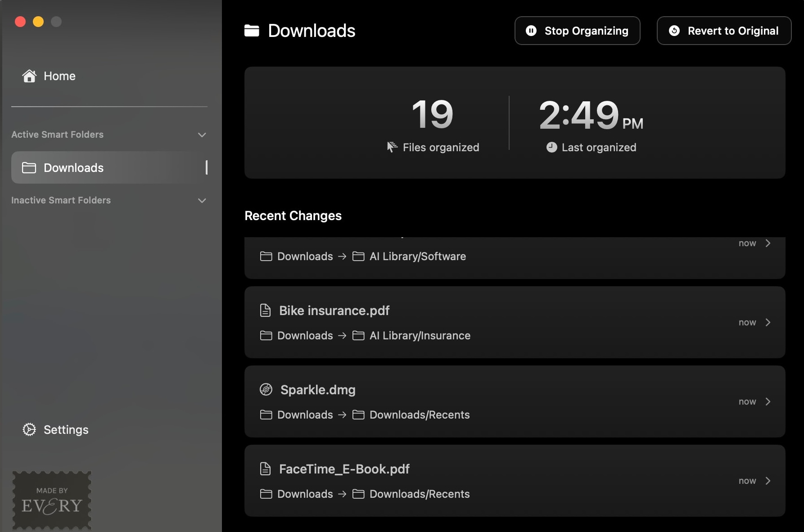Open details chevron for Sparkle.dmg row
This screenshot has height=532, width=804.
[768, 401]
